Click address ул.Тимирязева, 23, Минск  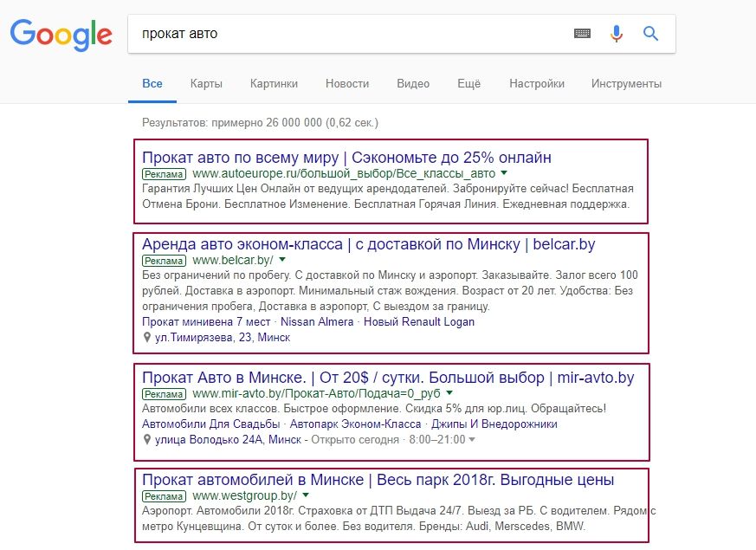pyautogui.click(x=223, y=337)
